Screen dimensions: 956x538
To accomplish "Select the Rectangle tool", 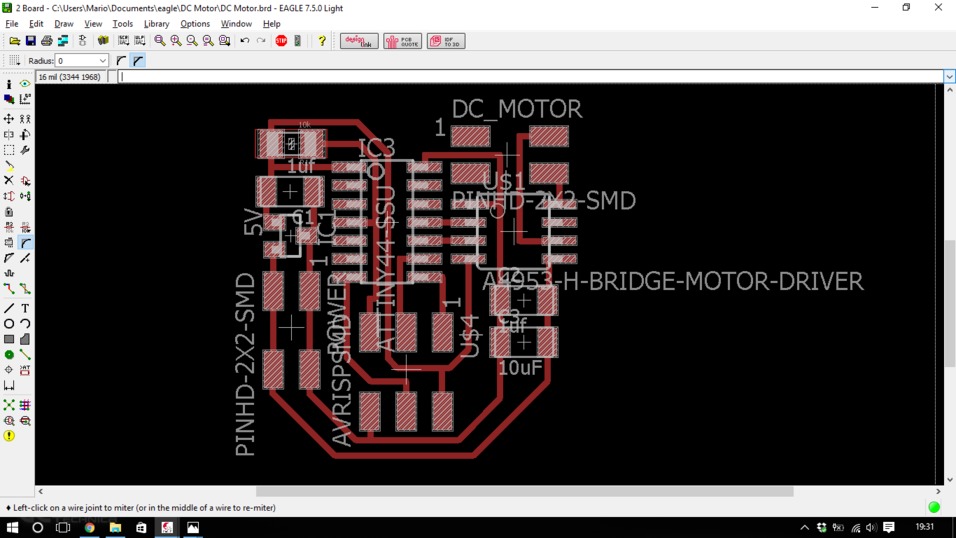I will [9, 339].
